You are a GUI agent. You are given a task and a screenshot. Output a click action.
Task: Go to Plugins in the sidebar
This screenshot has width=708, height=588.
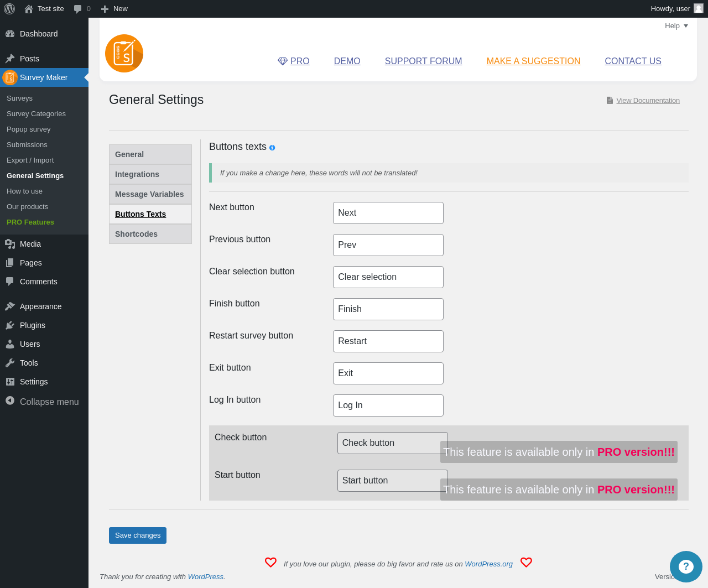[x=33, y=325]
